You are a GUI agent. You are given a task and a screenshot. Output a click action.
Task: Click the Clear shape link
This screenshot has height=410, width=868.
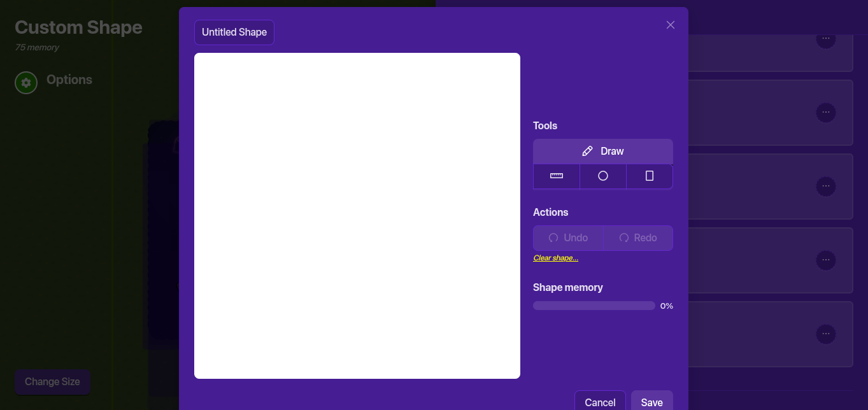(555, 258)
